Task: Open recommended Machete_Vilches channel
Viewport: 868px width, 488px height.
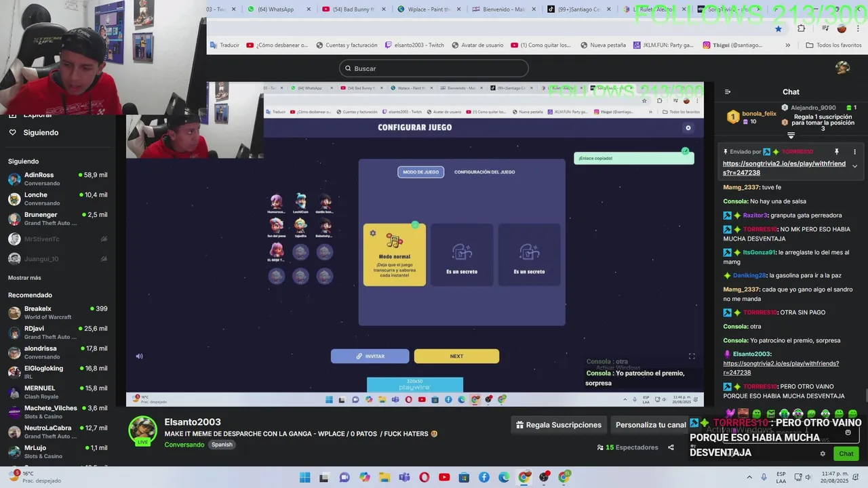Action: pyautogui.click(x=58, y=412)
